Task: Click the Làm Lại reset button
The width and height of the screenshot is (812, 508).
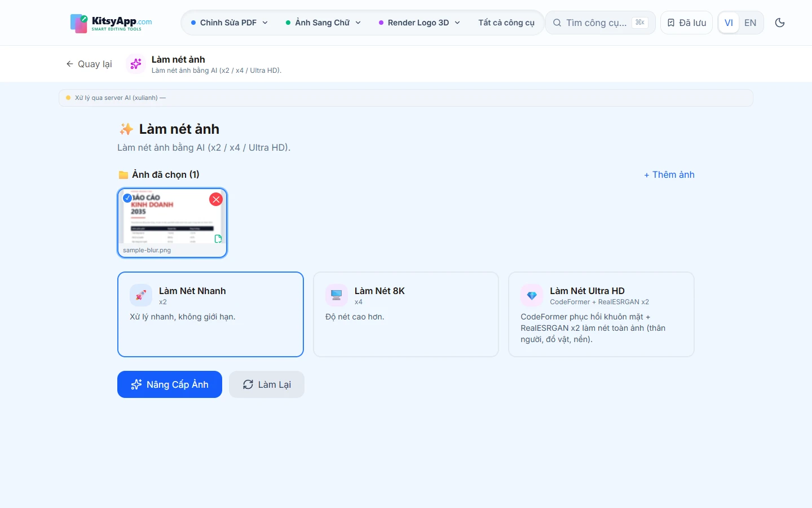Action: pos(267,384)
